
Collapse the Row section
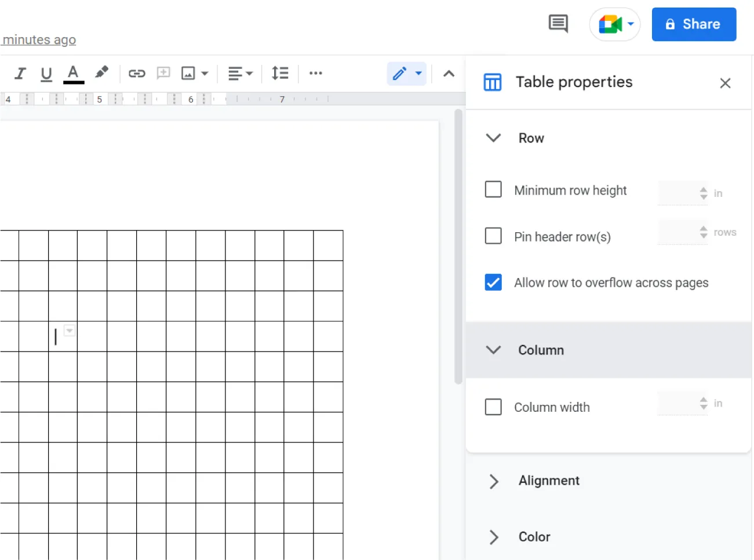493,138
